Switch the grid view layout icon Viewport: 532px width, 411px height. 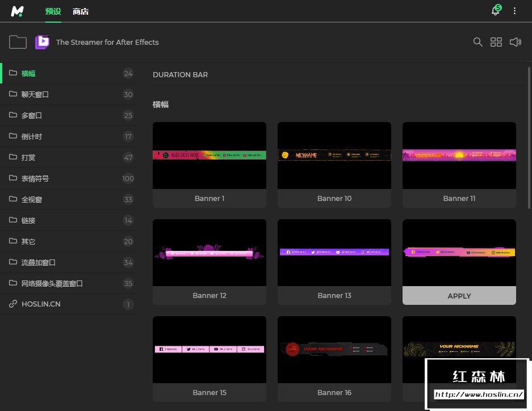click(x=496, y=42)
